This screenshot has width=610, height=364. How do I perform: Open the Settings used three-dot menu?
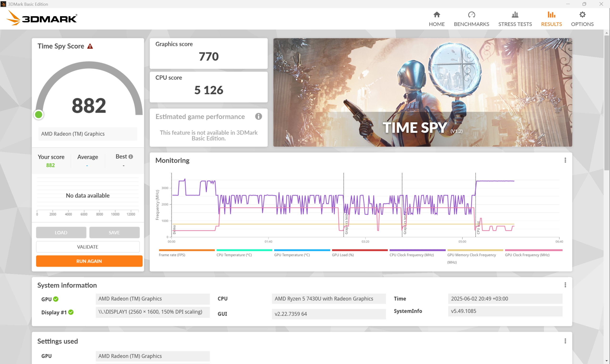click(565, 341)
